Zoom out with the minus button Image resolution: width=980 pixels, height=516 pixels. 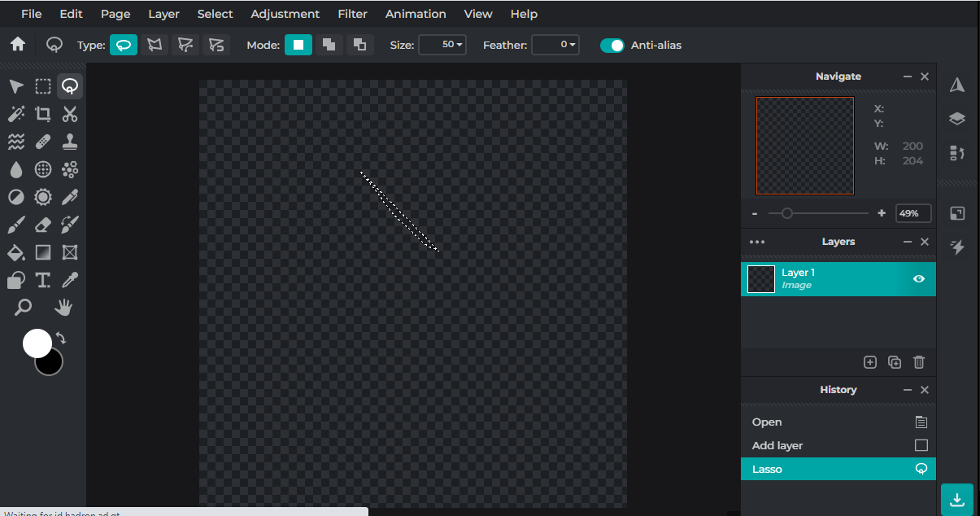tap(755, 213)
